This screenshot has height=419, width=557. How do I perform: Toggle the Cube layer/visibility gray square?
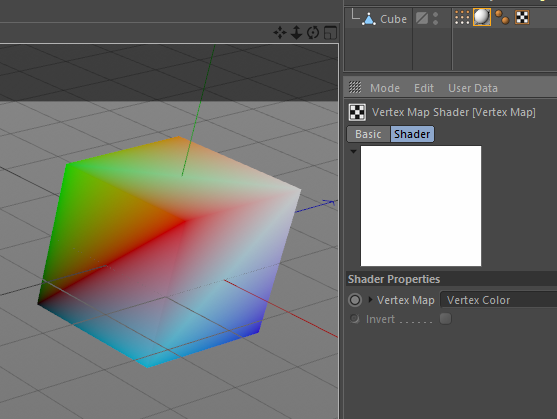[x=422, y=18]
